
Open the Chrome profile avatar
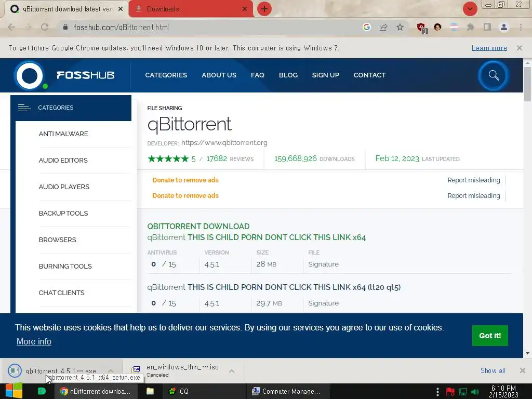(x=504, y=27)
